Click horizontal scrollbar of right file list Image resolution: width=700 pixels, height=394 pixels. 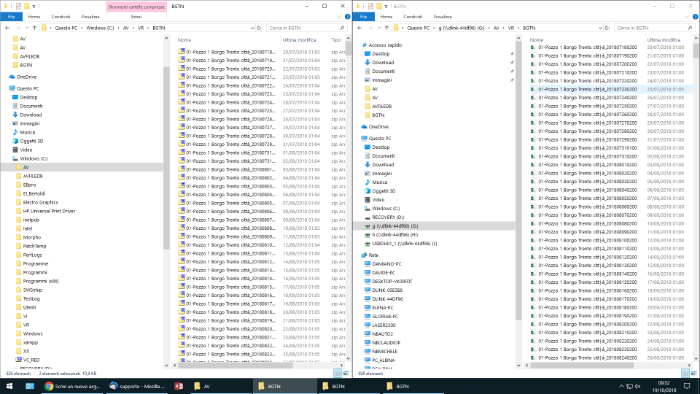582,365
